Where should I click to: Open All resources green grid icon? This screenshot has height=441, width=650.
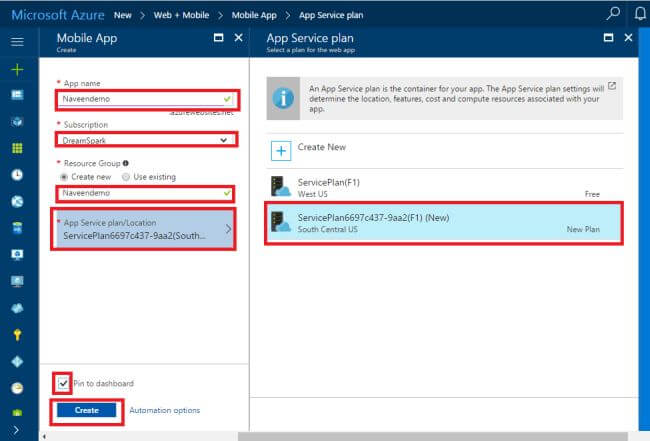click(x=17, y=148)
